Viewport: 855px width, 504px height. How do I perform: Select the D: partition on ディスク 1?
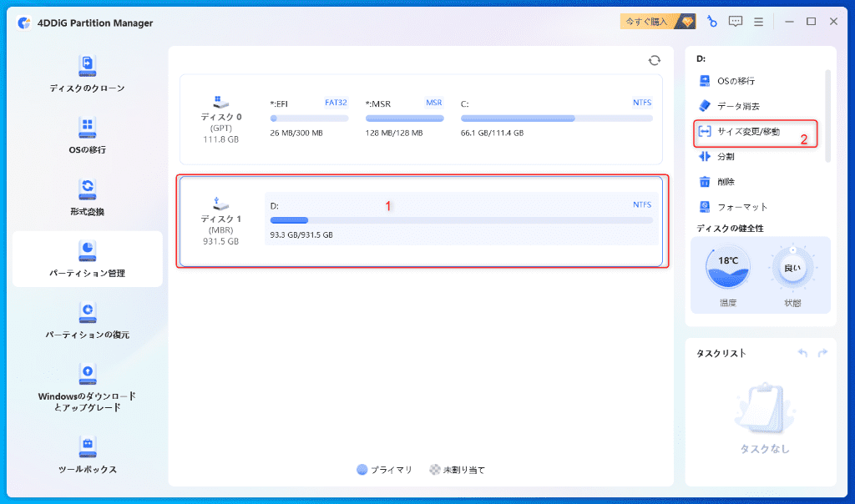(x=461, y=219)
